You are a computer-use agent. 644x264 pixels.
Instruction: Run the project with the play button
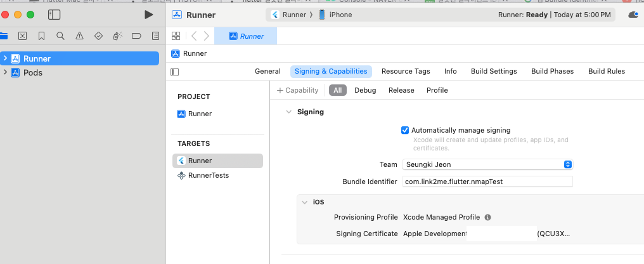(x=149, y=15)
